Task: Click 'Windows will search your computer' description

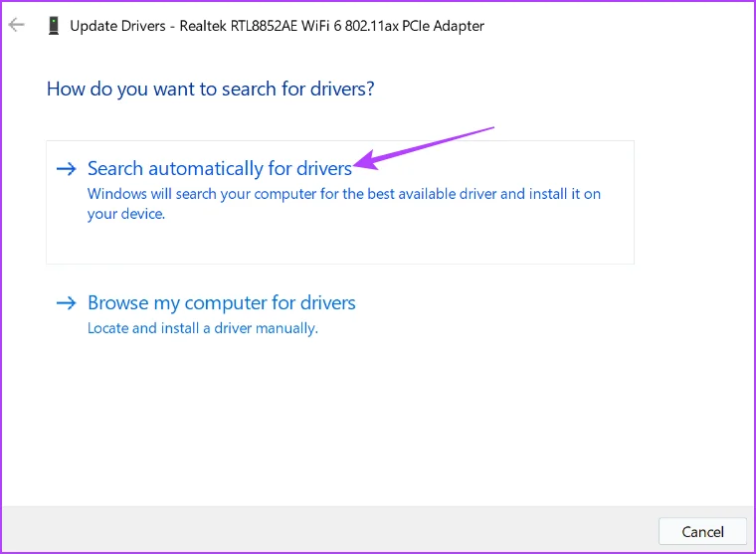Action: 344,204
